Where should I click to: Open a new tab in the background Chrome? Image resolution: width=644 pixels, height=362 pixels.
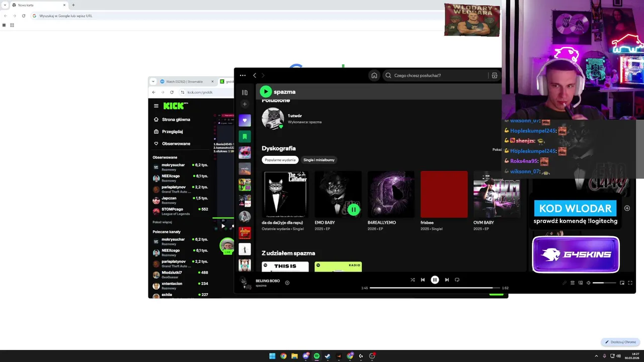pos(73,5)
